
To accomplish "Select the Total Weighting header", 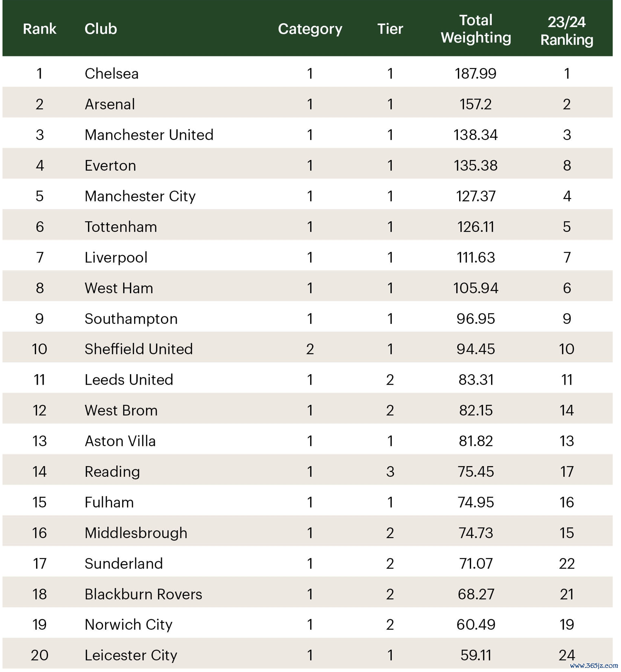I will (x=476, y=29).
